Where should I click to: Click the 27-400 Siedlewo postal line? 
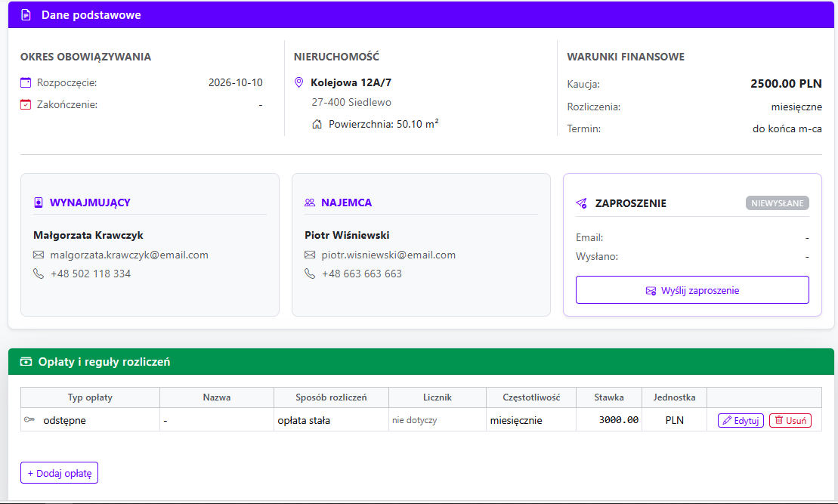coord(351,102)
